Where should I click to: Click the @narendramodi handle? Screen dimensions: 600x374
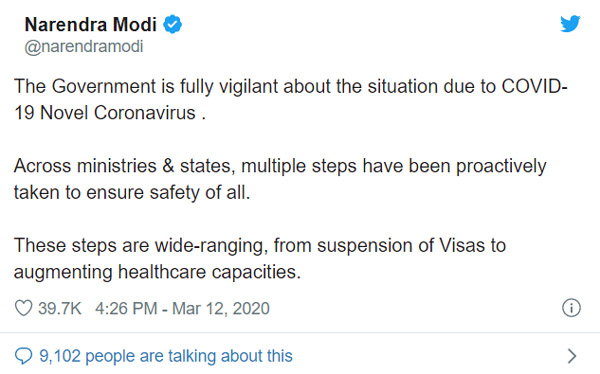[x=84, y=47]
